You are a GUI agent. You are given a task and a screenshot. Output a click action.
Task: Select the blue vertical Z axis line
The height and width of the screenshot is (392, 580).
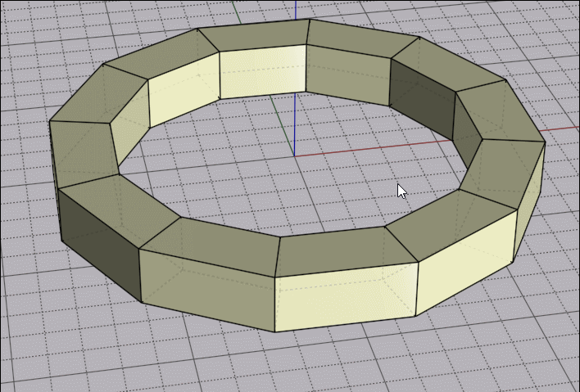pyautogui.click(x=295, y=125)
